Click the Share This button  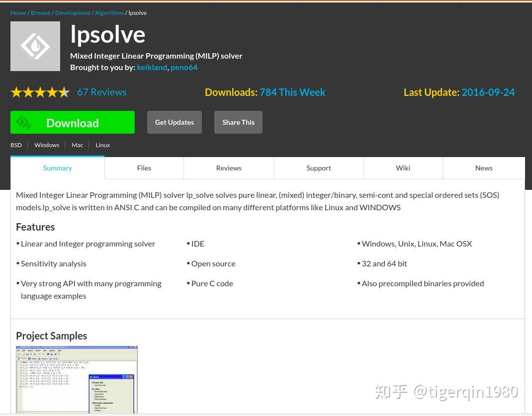[238, 122]
